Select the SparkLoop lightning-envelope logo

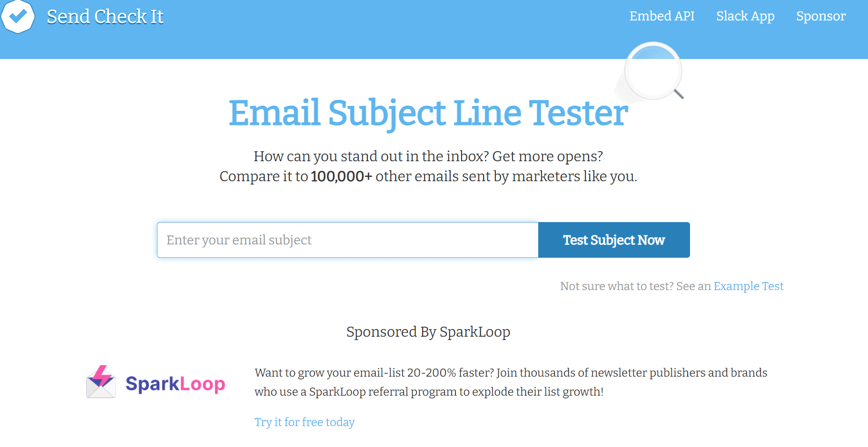click(x=101, y=382)
